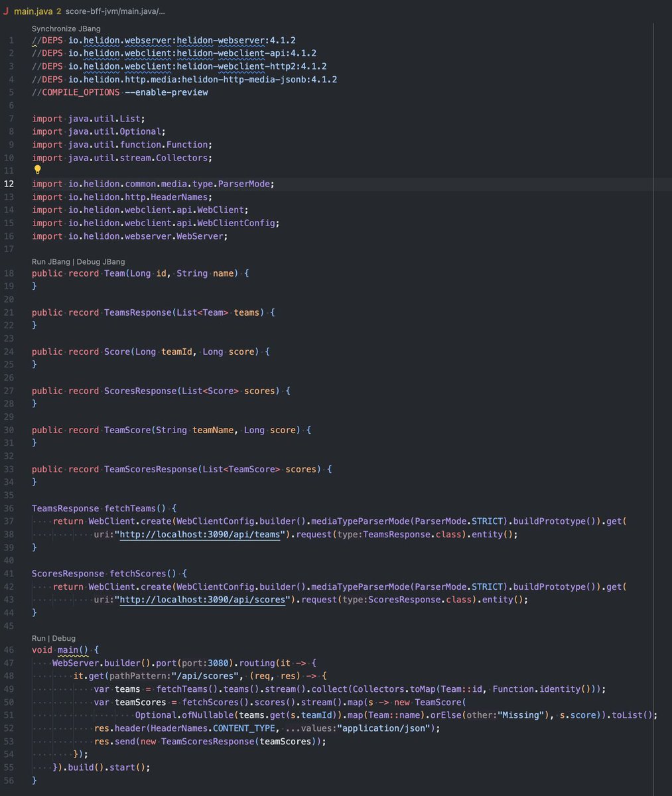Select the main.java editor tab
672x796 pixels.
(x=33, y=11)
